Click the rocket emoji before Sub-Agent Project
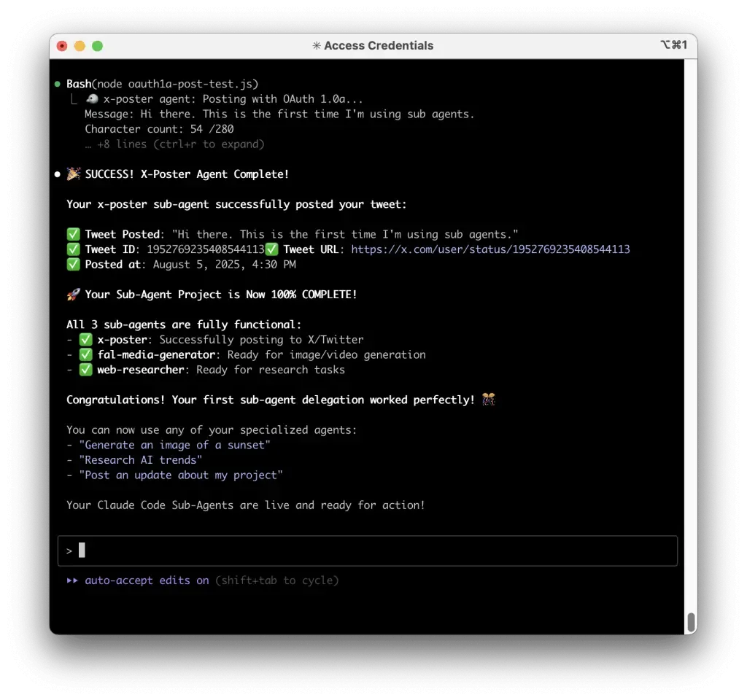Viewport: 747px width, 700px height. (74, 295)
